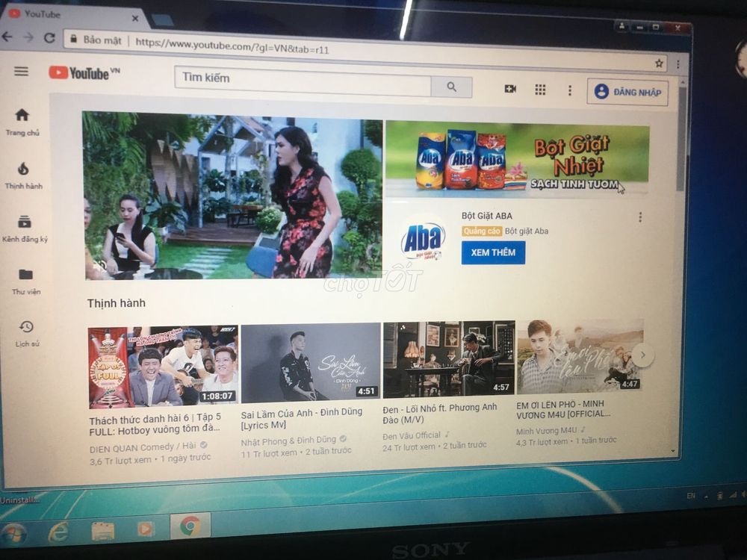Open the Thịnh hành section heading
The height and width of the screenshot is (560, 747).
click(x=117, y=303)
